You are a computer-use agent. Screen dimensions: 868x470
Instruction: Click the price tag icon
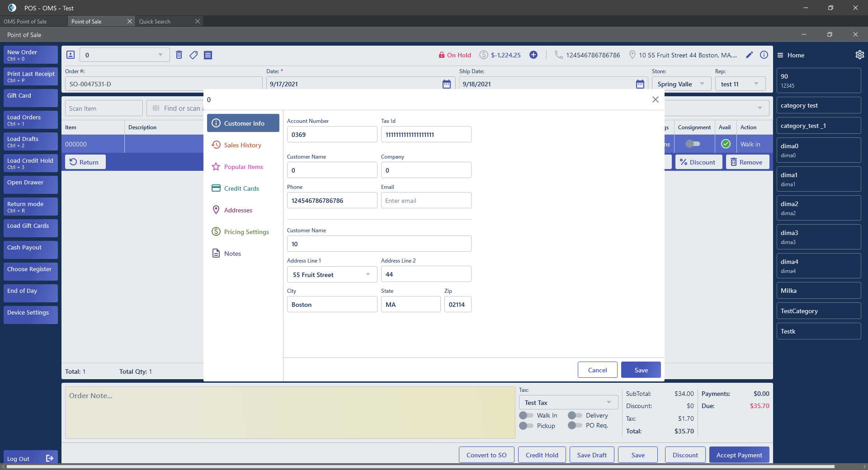(193, 55)
